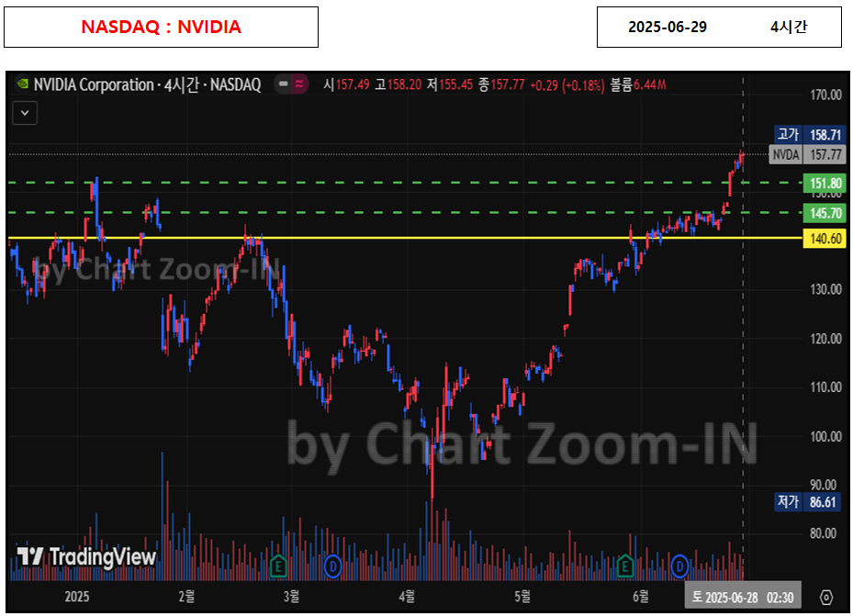The width and height of the screenshot is (853, 616).
Task: Click the 종 157.77 close value in header
Action: pos(501,84)
